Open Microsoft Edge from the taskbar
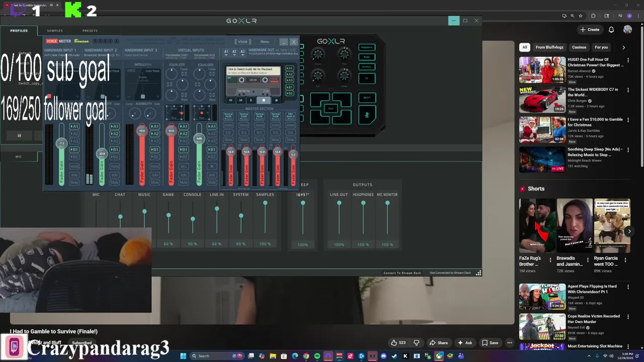644x362 pixels. click(295, 356)
